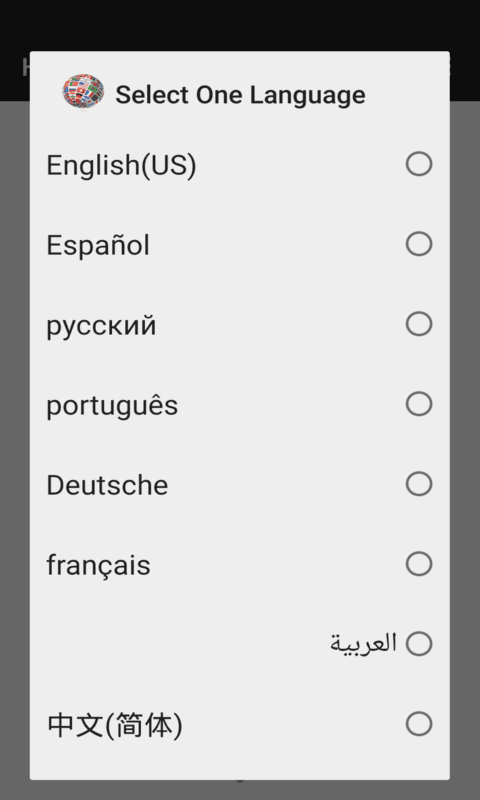Choose the Español radio button
This screenshot has height=800, width=480.
(x=419, y=244)
